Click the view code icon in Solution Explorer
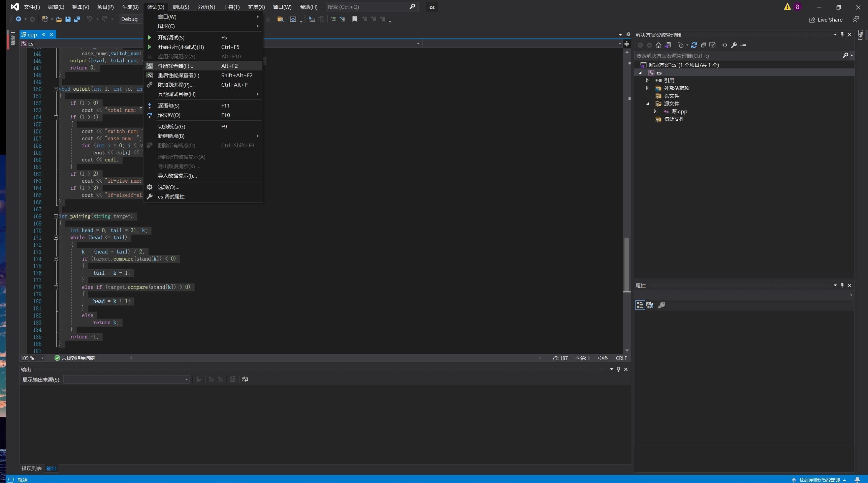The image size is (868, 483). (x=725, y=45)
